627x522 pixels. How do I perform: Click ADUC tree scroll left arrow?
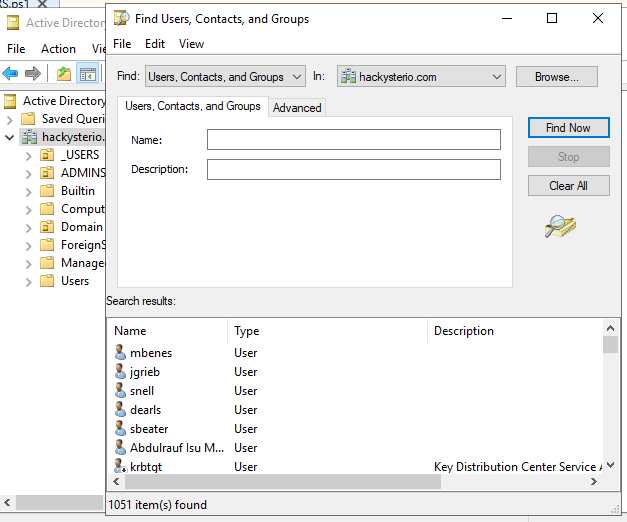[7, 502]
